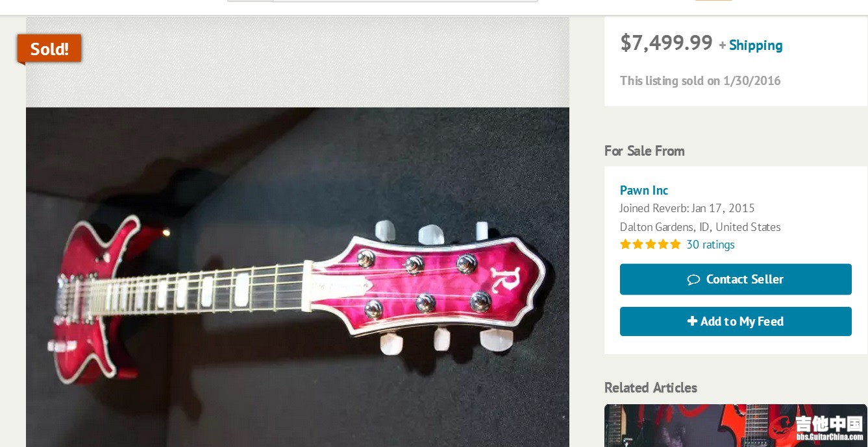
Task: Click the orange Sold! ribbon badge
Action: coord(49,49)
